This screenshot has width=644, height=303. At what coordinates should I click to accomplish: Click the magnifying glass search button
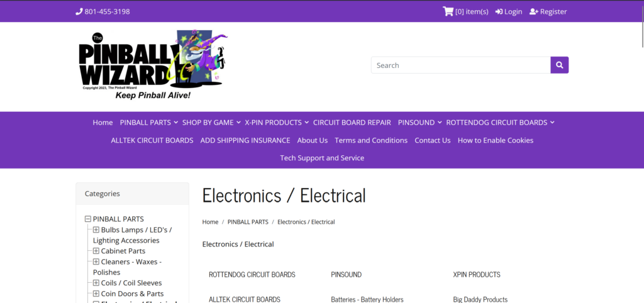pos(560,65)
